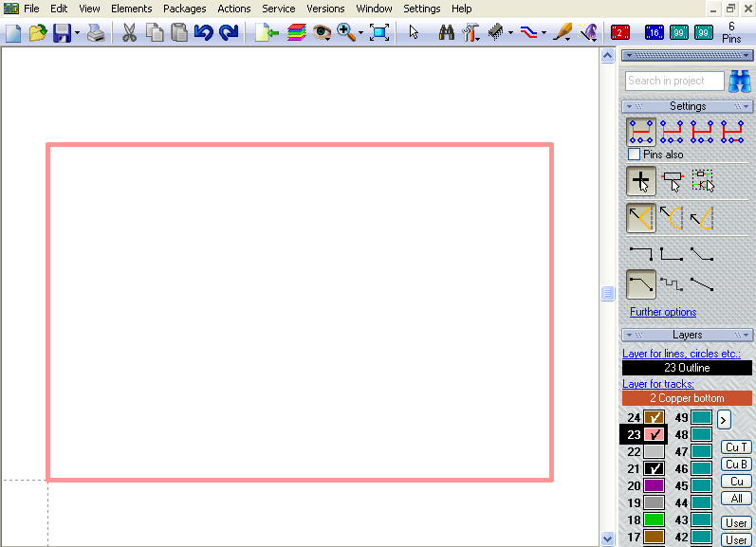The image size is (756, 547).
Task: Open the track tool dropdown arrow
Action: pos(544,33)
